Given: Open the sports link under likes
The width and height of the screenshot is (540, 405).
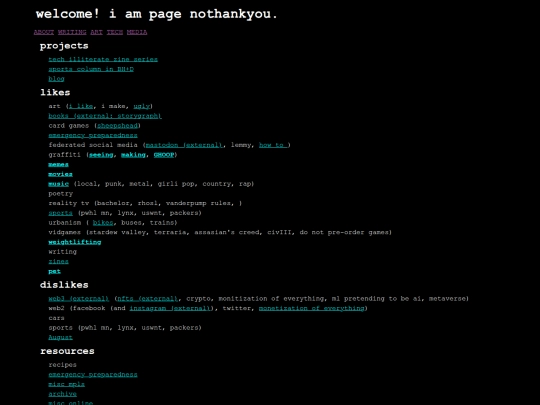Looking at the screenshot, I should coord(61,213).
